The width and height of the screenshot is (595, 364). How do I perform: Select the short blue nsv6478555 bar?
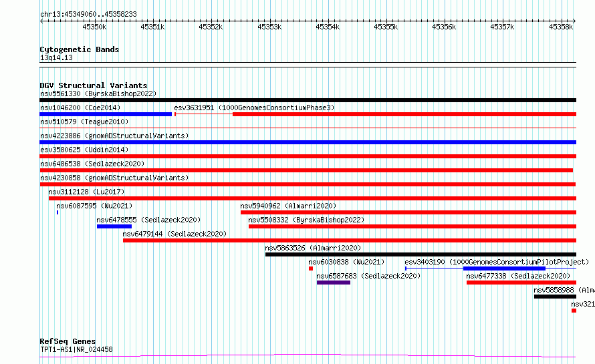pyautogui.click(x=114, y=226)
